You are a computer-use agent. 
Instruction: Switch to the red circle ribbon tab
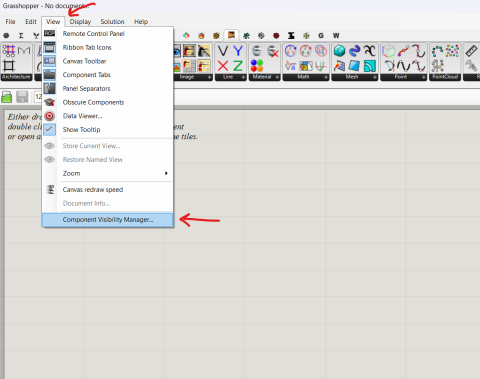pyautogui.click(x=276, y=35)
